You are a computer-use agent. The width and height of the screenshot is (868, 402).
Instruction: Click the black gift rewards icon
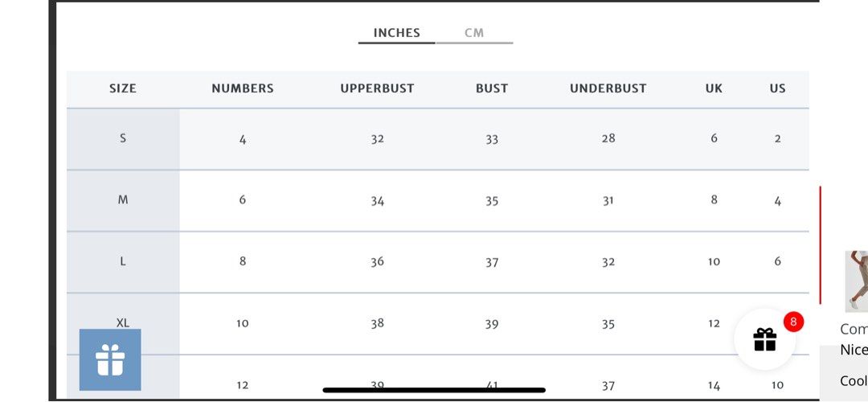point(764,339)
